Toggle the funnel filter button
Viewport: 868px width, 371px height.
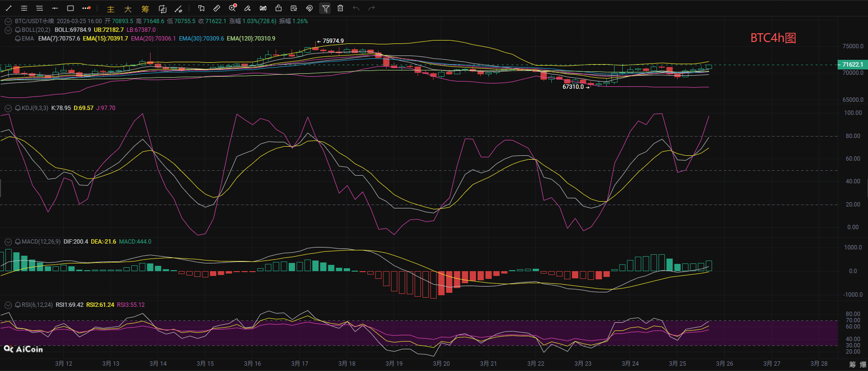click(x=325, y=8)
